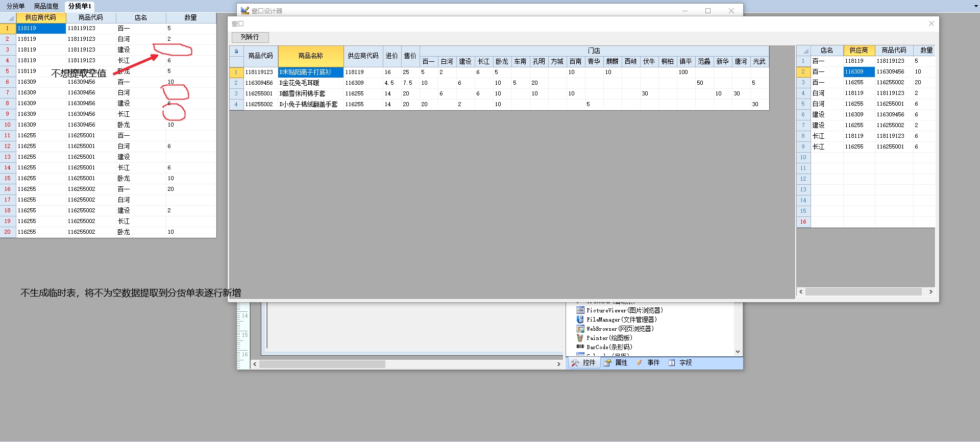Select FileManager(文件管理器) list item
Screen dimensions: 980x442
click(621, 320)
